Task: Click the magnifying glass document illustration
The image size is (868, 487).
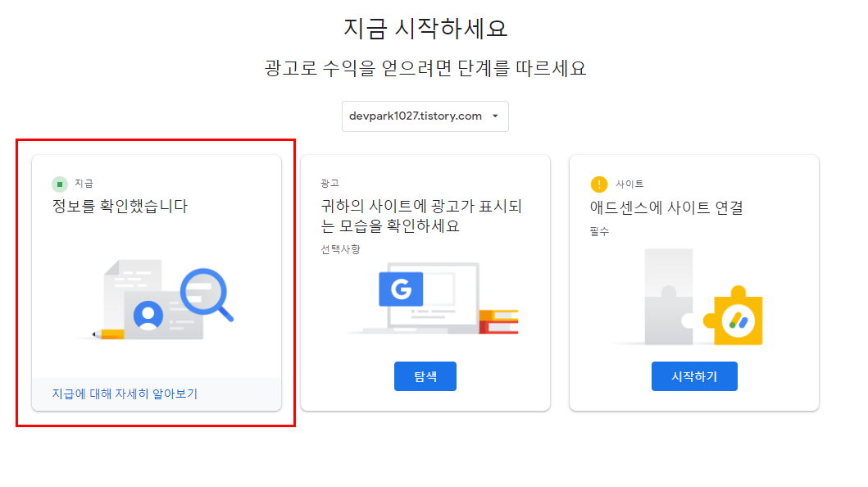Action: point(156,299)
